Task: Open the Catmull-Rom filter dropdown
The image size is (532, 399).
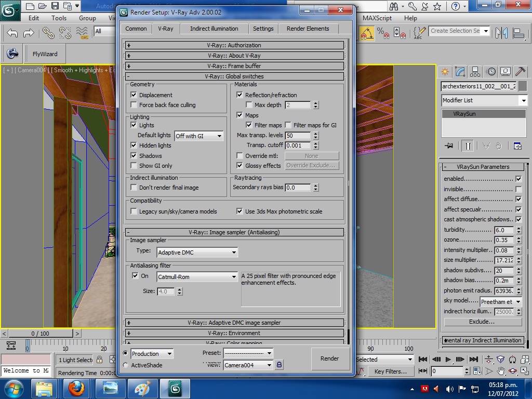Action: 197,277
